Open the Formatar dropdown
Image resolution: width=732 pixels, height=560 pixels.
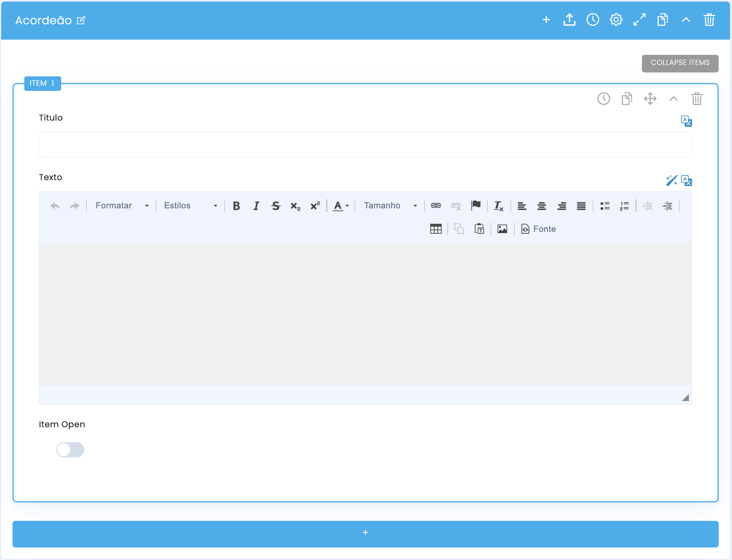[122, 206]
